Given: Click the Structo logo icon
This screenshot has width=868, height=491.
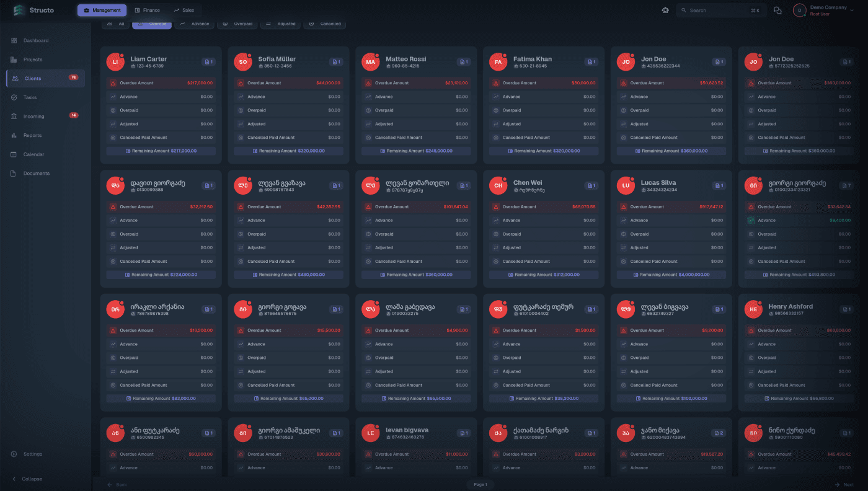Looking at the screenshot, I should [19, 10].
